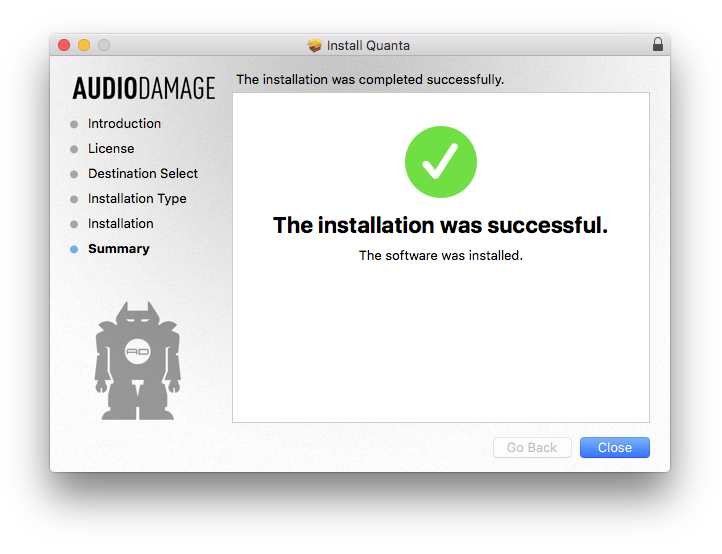Screen dimensions: 722x554
Task: Select the Destination Select step
Action: (143, 173)
